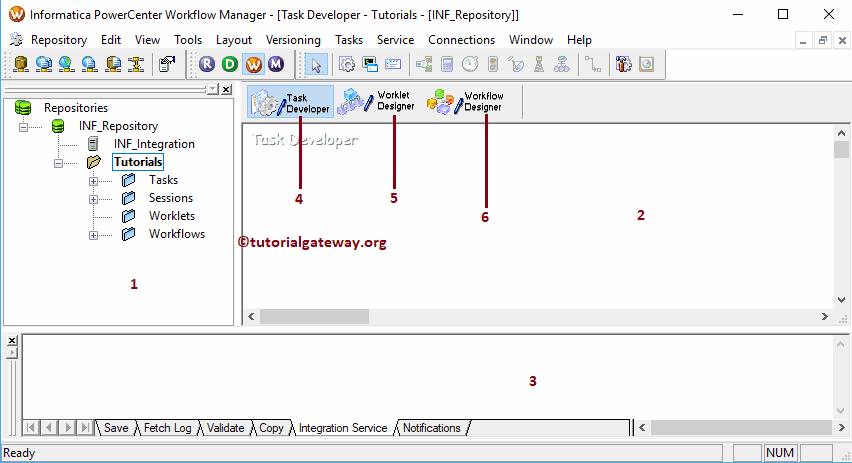The width and height of the screenshot is (852, 463).
Task: Click the workspace horizontal scrollbar thumb
Action: pos(314,316)
